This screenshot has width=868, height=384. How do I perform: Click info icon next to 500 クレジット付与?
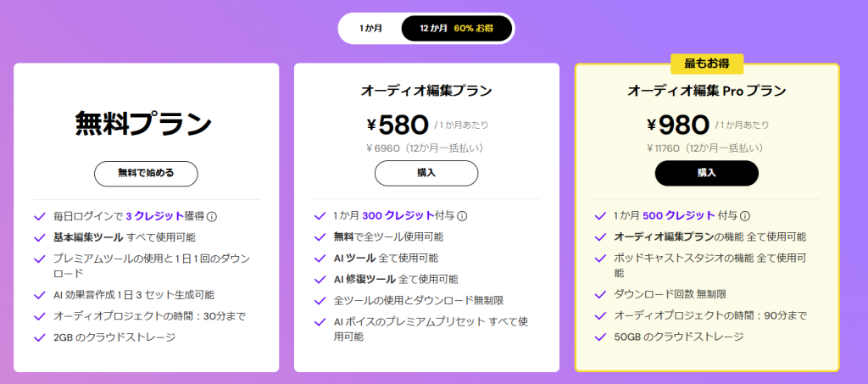click(x=745, y=216)
